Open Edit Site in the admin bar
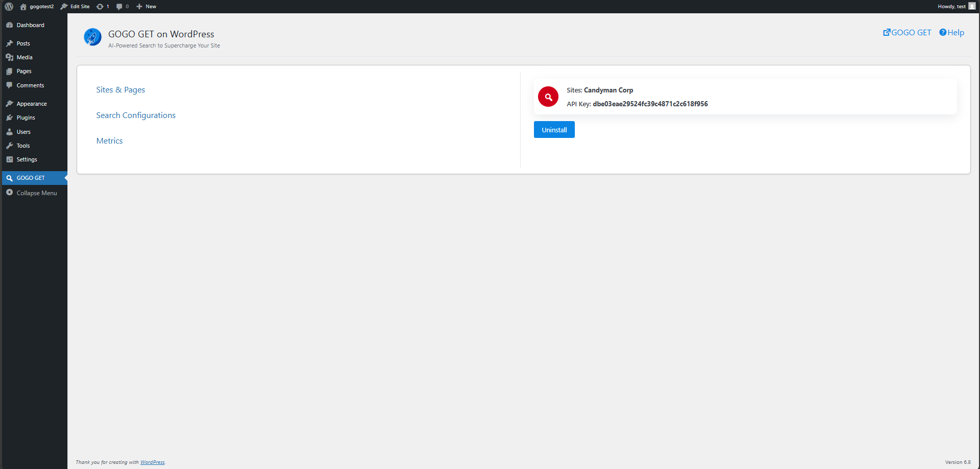This screenshot has width=980, height=469. [75, 7]
